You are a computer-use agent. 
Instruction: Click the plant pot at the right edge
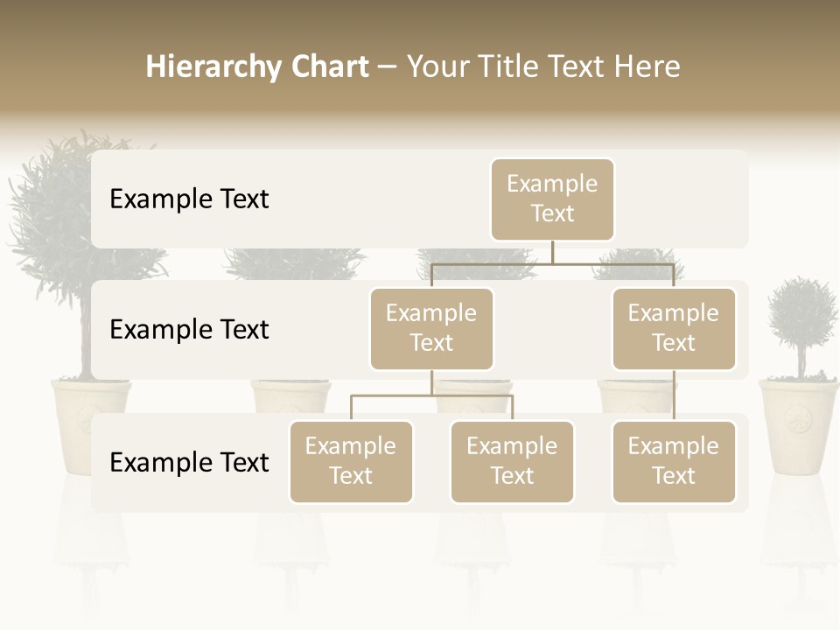tap(798, 424)
